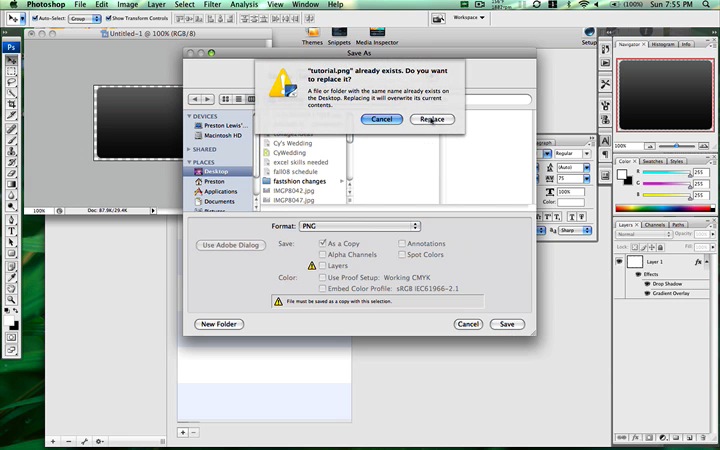Switch to the Histogram tab
The image size is (720, 450).
(x=663, y=45)
